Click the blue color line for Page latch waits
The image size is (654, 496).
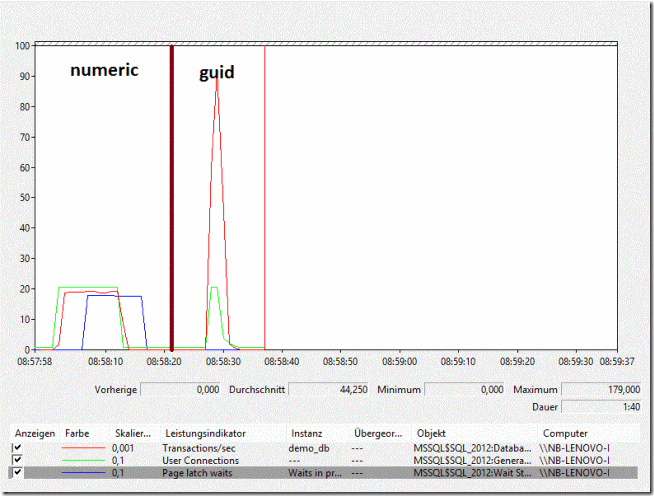(x=83, y=473)
